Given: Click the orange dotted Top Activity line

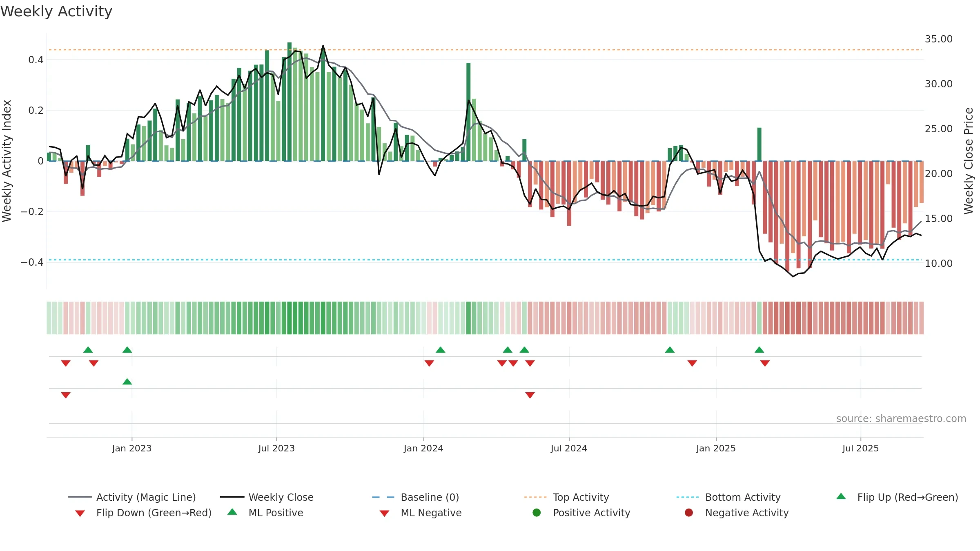Looking at the screenshot, I should point(485,50).
